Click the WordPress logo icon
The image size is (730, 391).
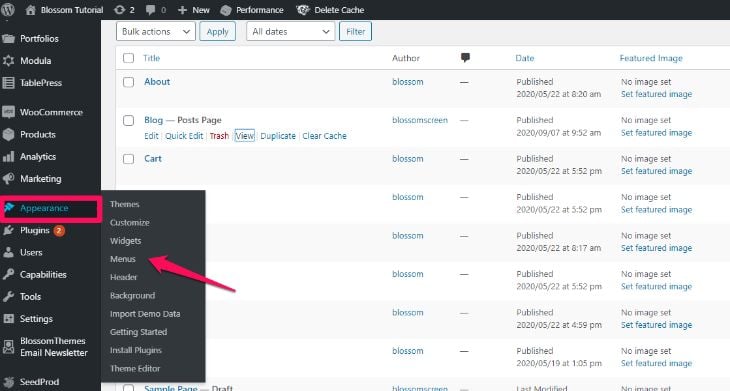pyautogui.click(x=7, y=10)
